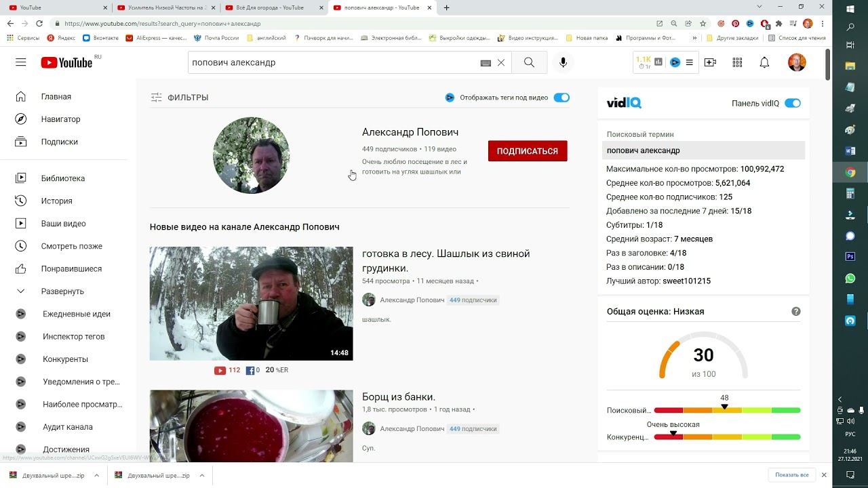Clear the search query with the X

coord(501,62)
